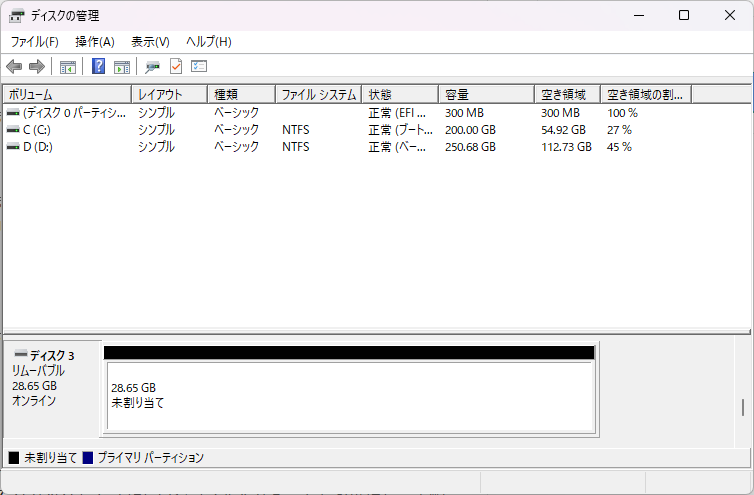Sort by the 容量 column header
754x495 pixels.
[x=487, y=94]
